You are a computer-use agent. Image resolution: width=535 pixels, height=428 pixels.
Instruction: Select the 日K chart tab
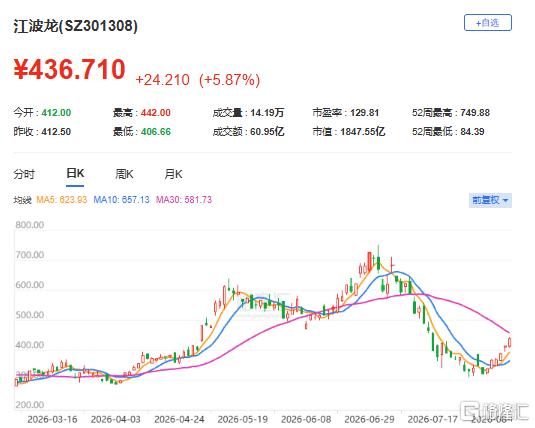tap(75, 174)
